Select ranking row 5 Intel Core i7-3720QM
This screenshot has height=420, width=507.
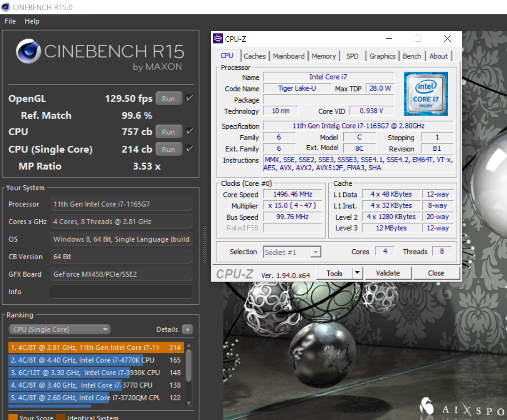tap(96, 397)
